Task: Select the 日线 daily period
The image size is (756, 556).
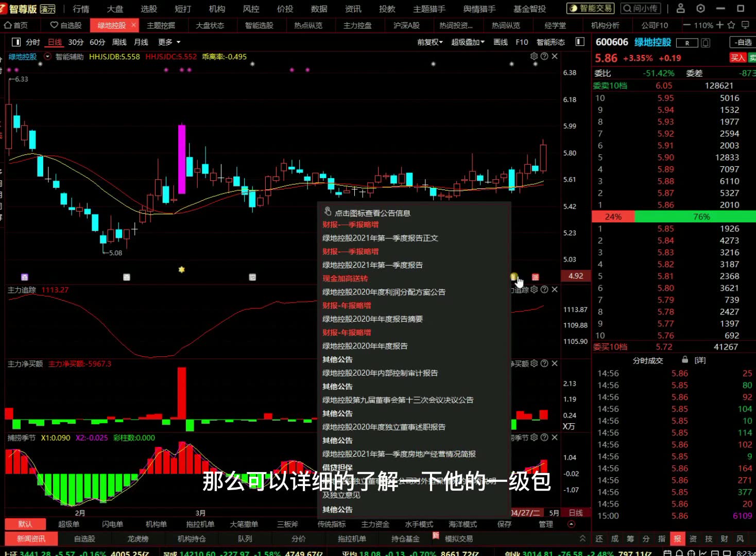Action: 55,42
